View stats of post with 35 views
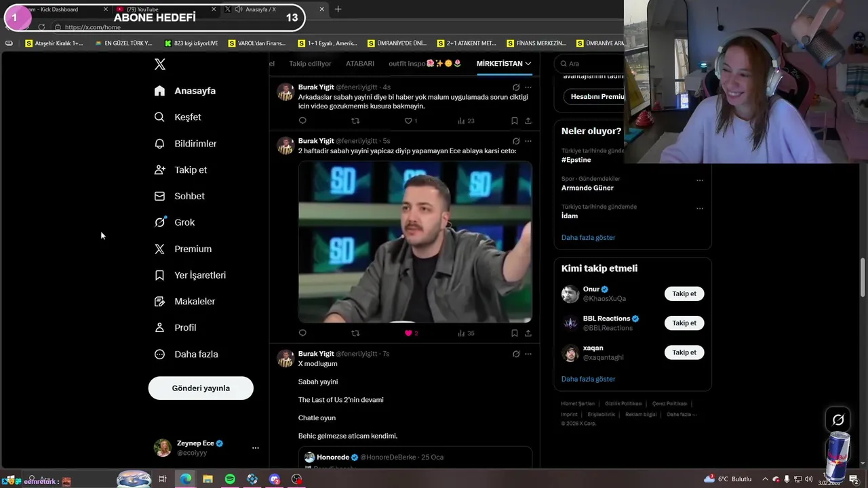The height and width of the screenshot is (488, 868). tap(466, 333)
